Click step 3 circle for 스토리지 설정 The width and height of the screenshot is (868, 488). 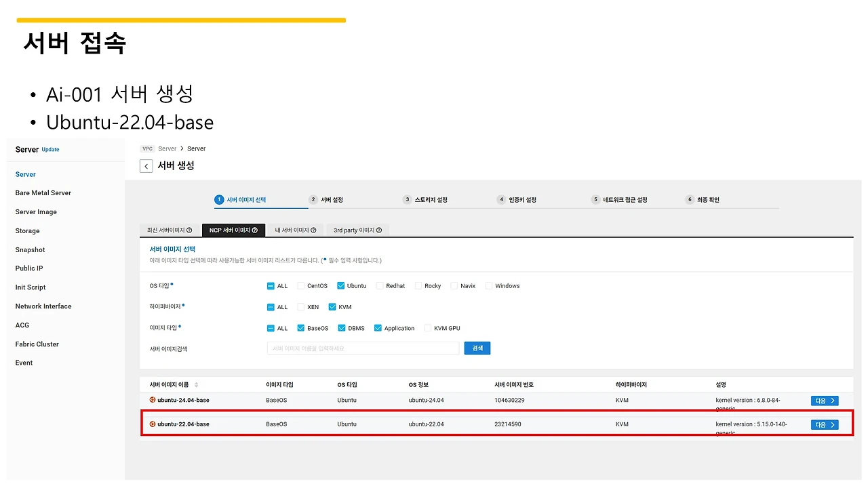coord(408,200)
